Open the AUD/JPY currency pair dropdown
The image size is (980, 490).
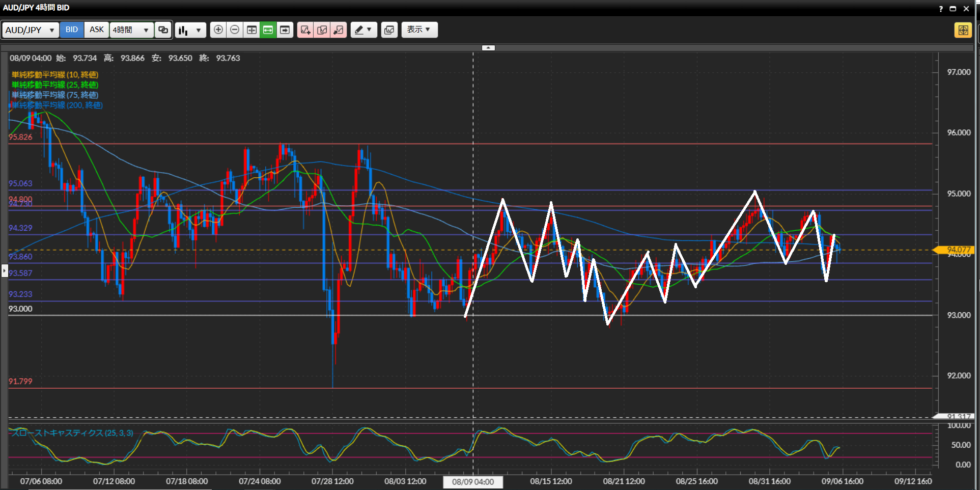click(30, 30)
